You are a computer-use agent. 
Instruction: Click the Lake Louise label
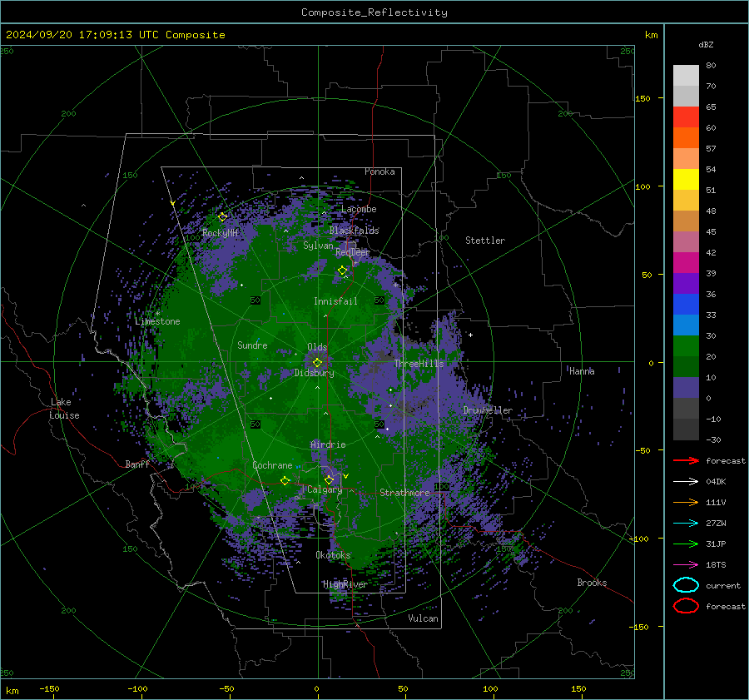64,409
